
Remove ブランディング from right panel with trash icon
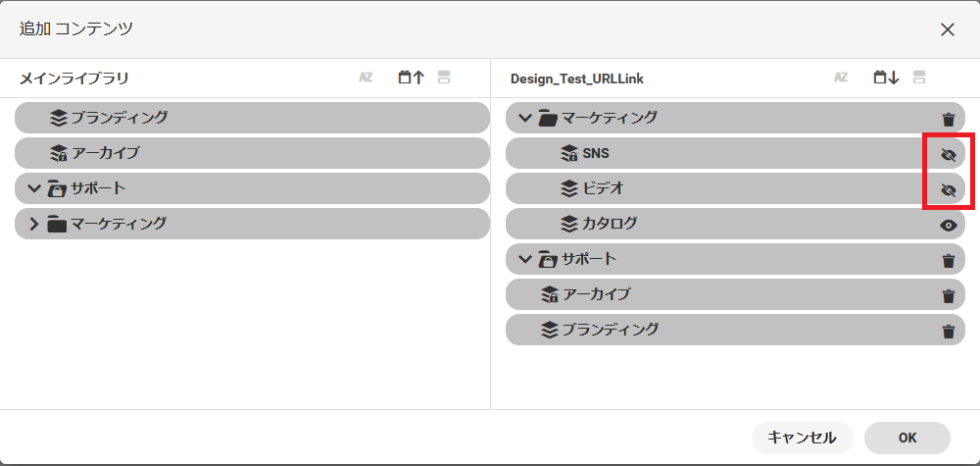pos(948,331)
